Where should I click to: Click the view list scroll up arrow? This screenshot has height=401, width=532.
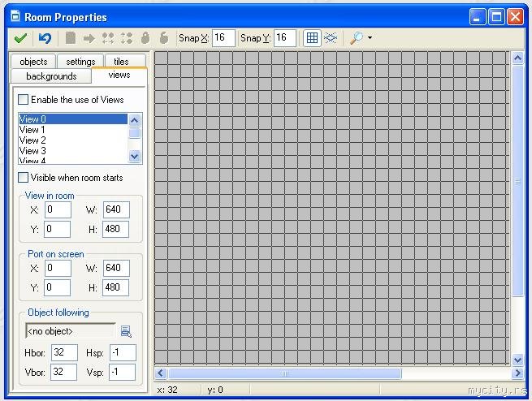point(134,120)
